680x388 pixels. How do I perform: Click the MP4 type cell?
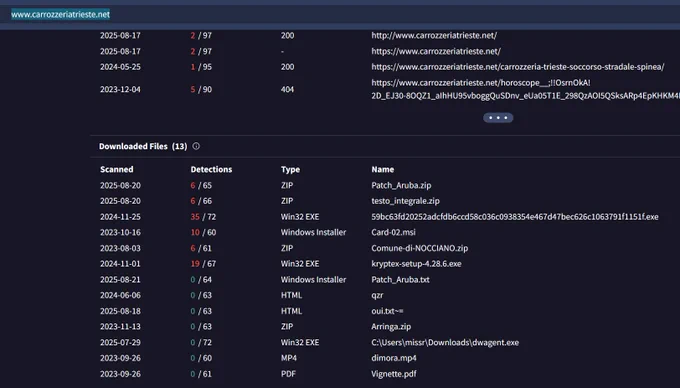288,358
